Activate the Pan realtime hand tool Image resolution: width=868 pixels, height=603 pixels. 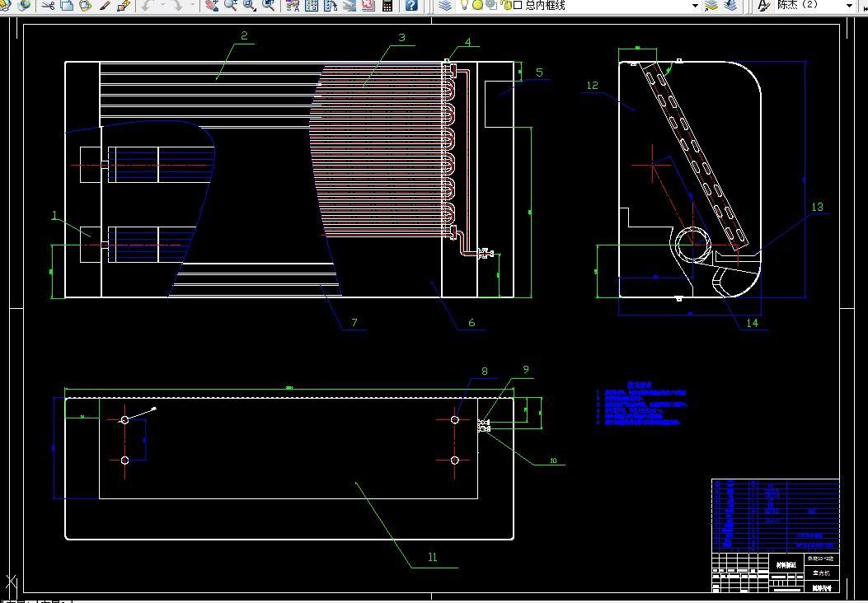point(212,6)
